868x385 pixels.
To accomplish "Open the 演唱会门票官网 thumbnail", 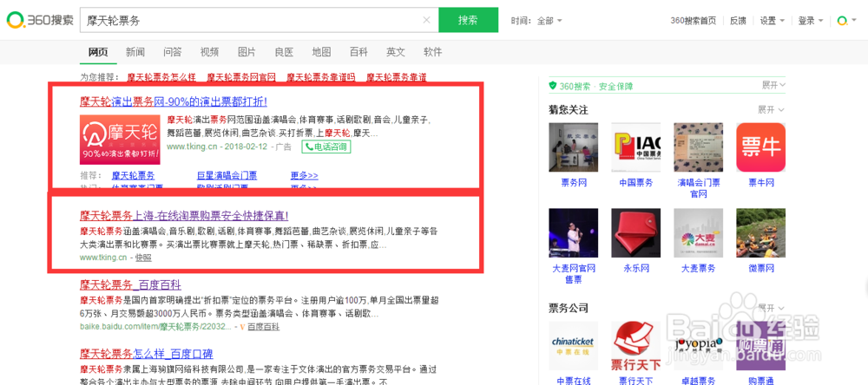I will 698,147.
